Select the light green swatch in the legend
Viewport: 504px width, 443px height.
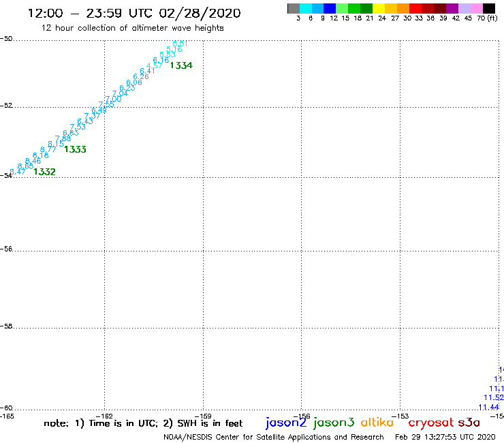(x=342, y=8)
